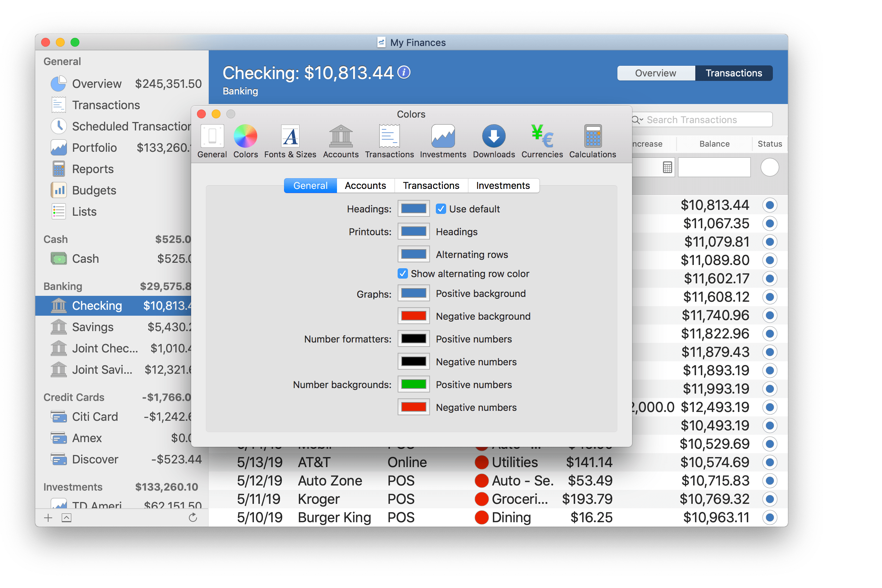Open General preferences in Colors window toolbar
The height and width of the screenshot is (588, 882).
coord(212,141)
